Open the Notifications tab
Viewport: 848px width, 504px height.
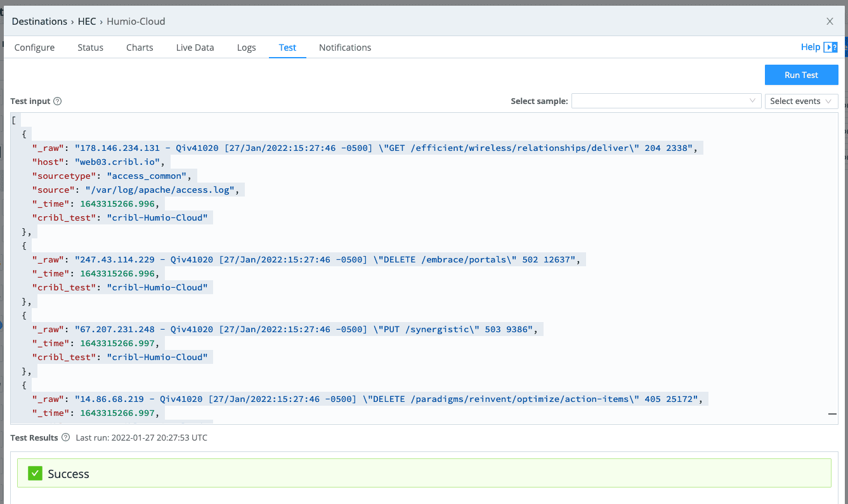tap(345, 48)
